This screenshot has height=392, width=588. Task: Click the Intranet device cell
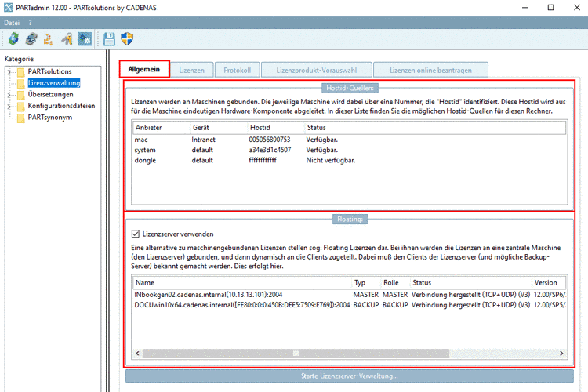203,140
